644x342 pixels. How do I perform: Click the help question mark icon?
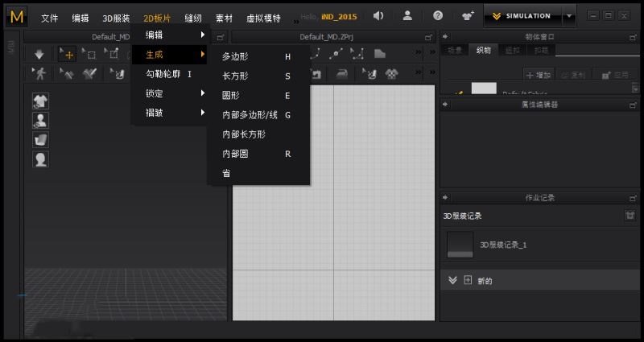pyautogui.click(x=438, y=15)
